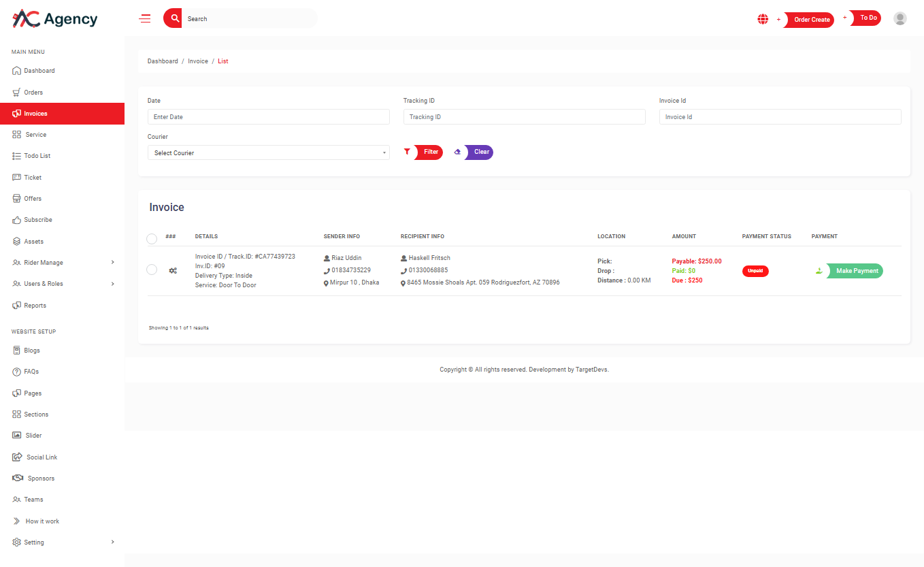The height and width of the screenshot is (567, 924).
Task: Open the Select Courier dropdown
Action: [268, 153]
